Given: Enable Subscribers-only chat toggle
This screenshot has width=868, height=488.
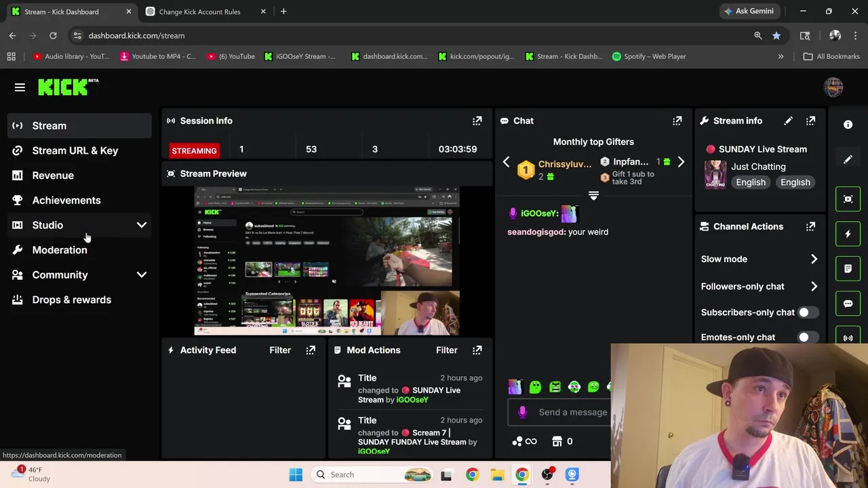Looking at the screenshot, I should [807, 312].
